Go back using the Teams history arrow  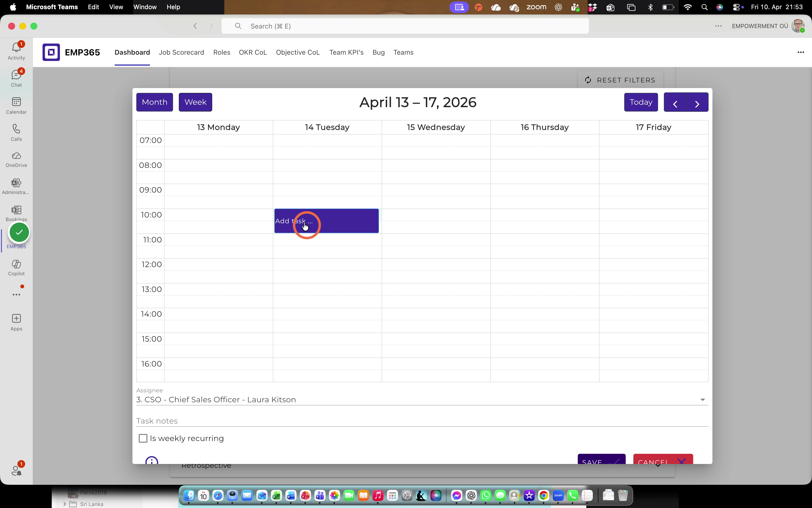(x=195, y=26)
